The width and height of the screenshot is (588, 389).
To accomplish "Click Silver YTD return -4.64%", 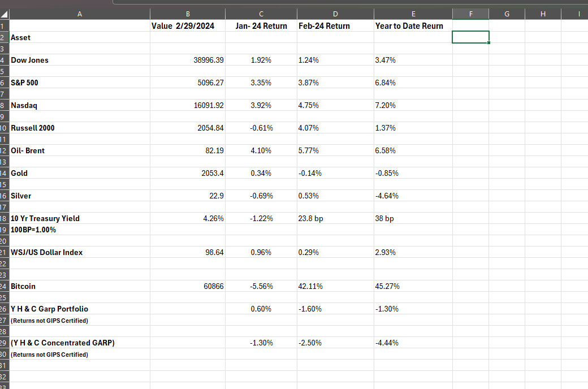I will (x=413, y=196).
